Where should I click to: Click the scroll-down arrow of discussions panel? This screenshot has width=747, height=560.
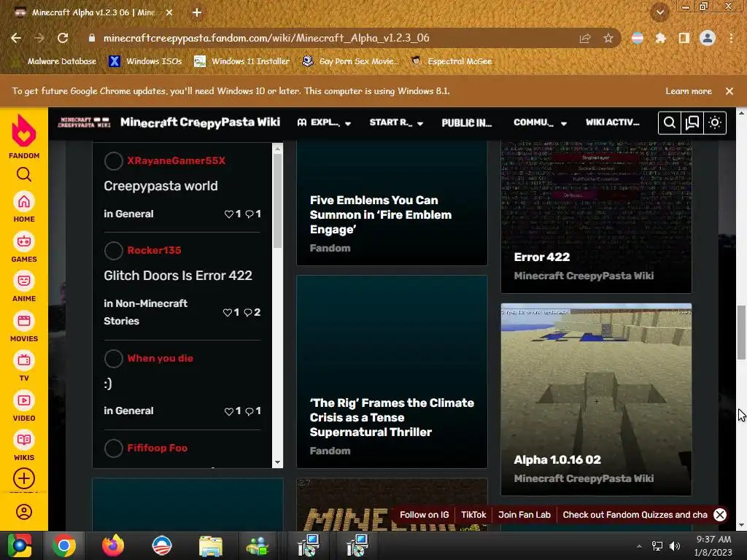pos(277,462)
